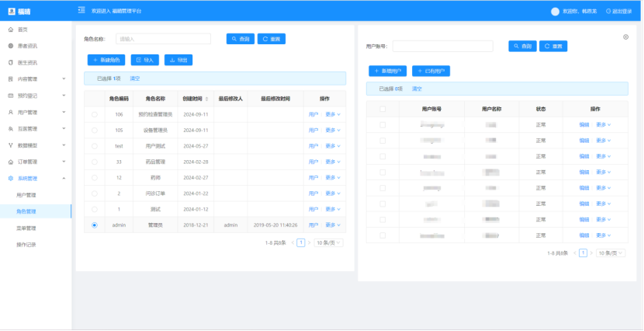Click the 医生资讯 sidebar icon
Image resolution: width=644 pixels, height=331 pixels.
[10, 62]
